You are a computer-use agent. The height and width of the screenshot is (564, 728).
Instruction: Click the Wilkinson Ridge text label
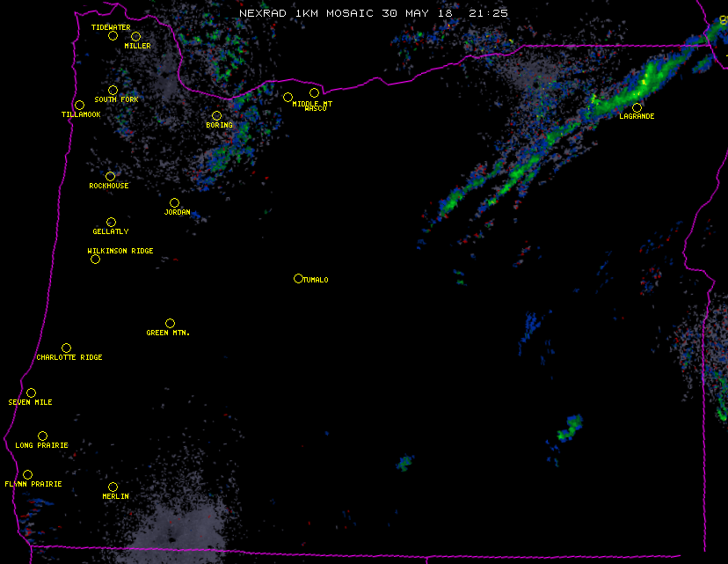[x=120, y=251]
